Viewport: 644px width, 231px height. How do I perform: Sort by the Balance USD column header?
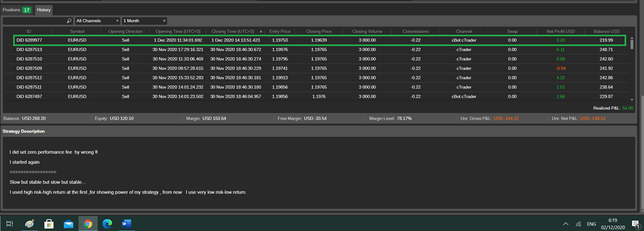point(606,31)
